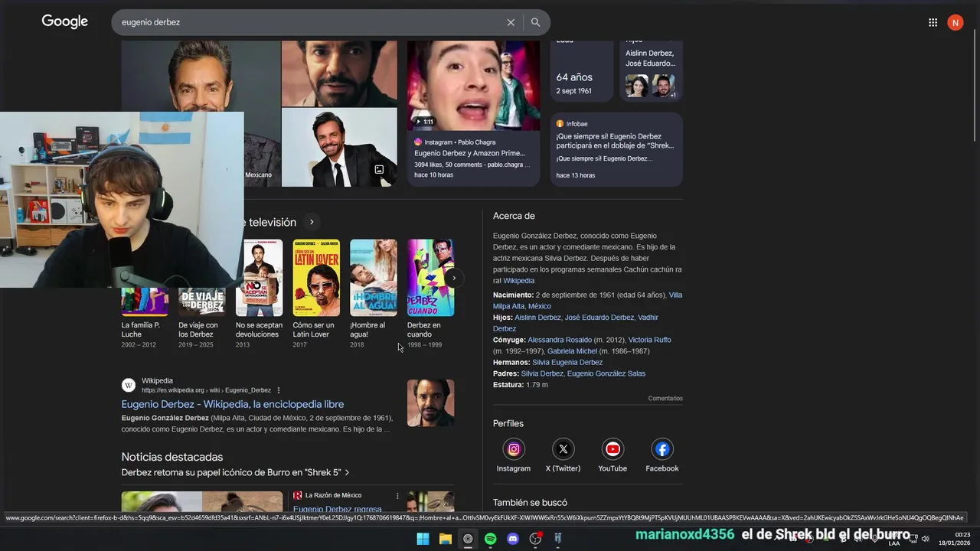Open the Alessandra Rosaldo link
The width and height of the screenshot is (980, 551).
coord(560,340)
